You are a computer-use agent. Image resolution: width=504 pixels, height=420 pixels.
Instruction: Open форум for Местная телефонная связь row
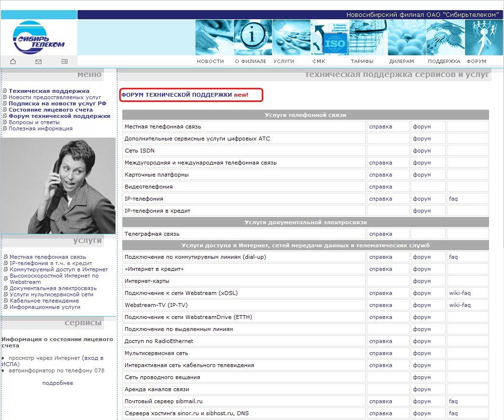click(422, 127)
